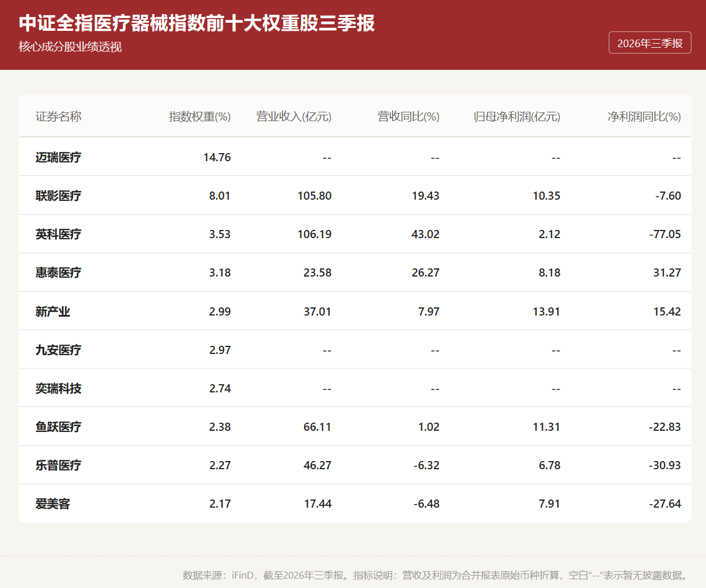The width and height of the screenshot is (706, 588).
Task: Select the revenue value 37.01
Action: tap(317, 311)
